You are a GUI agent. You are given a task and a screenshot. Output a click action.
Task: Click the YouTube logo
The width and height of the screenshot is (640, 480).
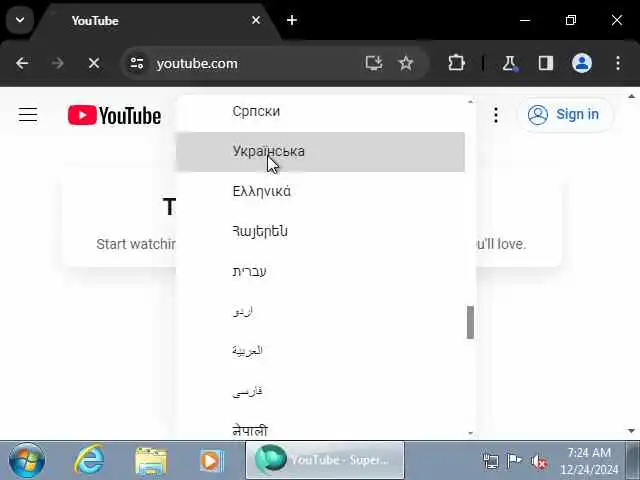[114, 115]
